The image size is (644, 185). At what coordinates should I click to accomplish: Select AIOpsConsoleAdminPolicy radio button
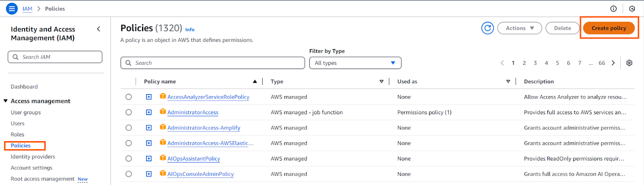128,174
